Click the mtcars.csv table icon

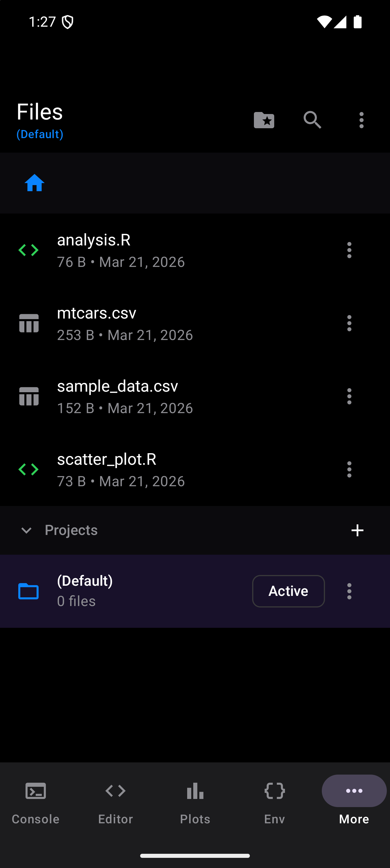(x=29, y=323)
